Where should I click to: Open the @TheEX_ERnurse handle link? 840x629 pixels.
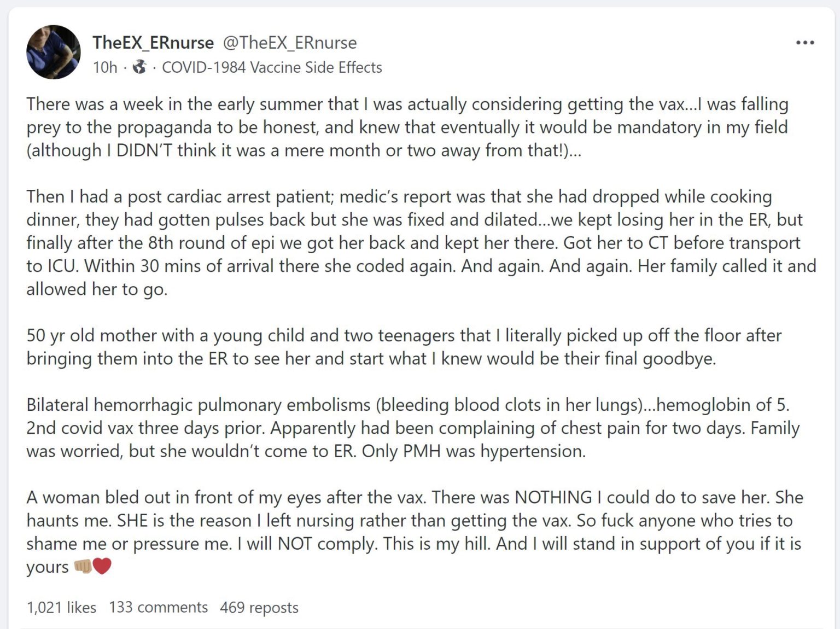(290, 42)
